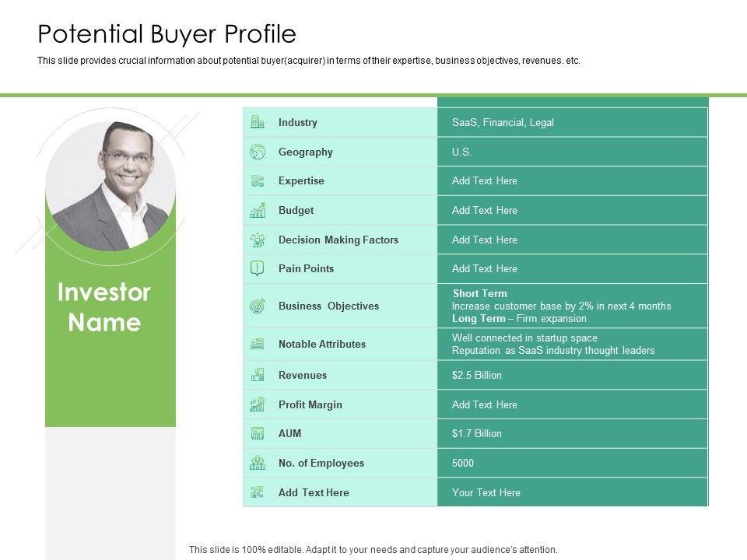Click the Revenues money icon
The height and width of the screenshot is (560, 747).
coord(258,375)
